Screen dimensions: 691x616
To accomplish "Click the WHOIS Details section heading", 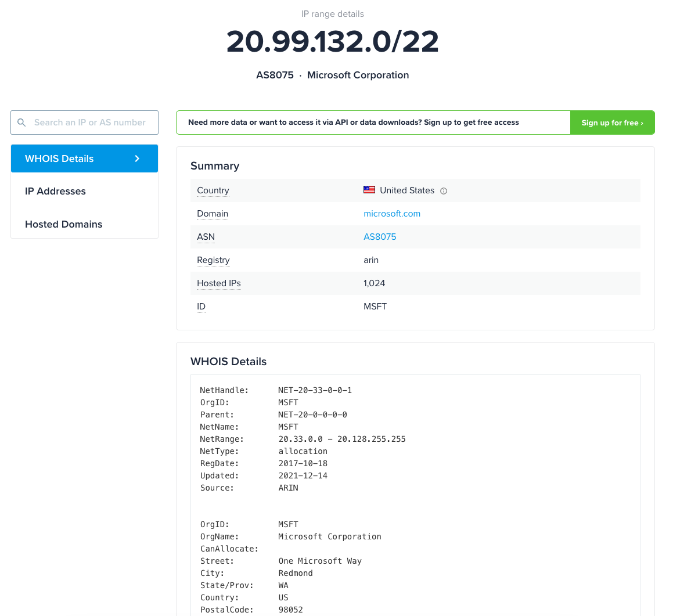I will click(228, 362).
